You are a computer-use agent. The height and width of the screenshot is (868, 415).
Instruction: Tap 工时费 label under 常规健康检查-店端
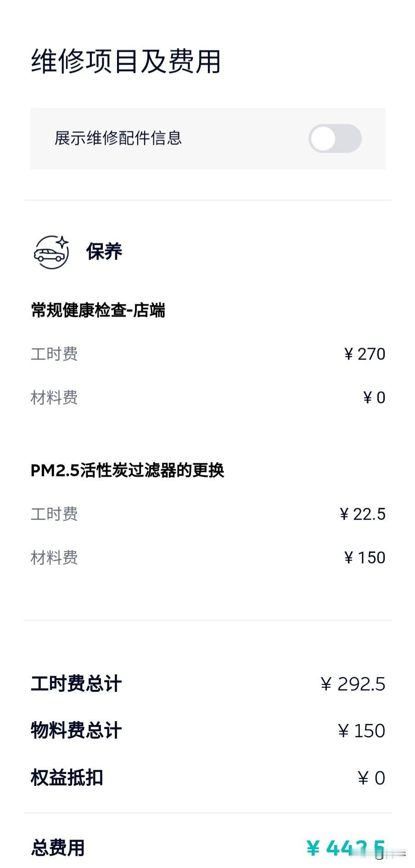(54, 354)
